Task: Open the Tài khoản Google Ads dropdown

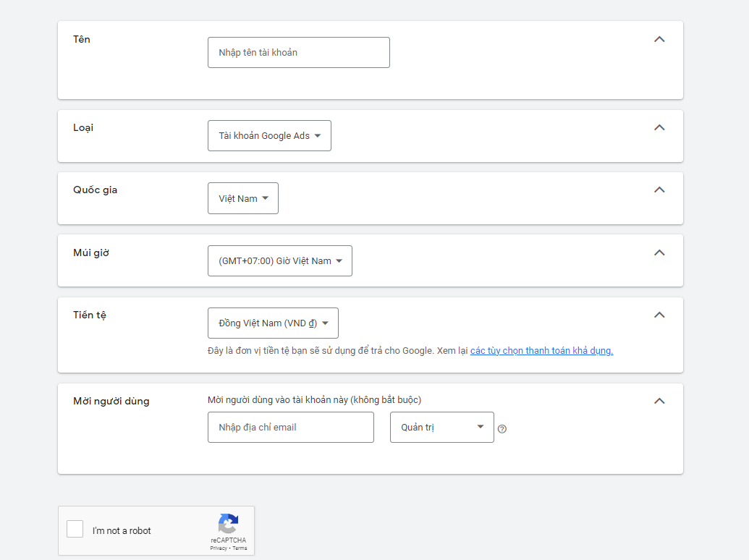Action: 269,135
